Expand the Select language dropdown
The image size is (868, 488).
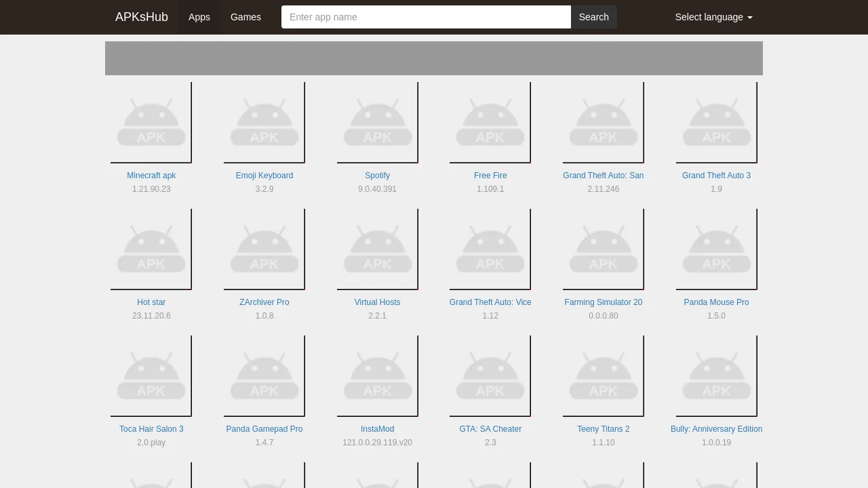pos(713,17)
